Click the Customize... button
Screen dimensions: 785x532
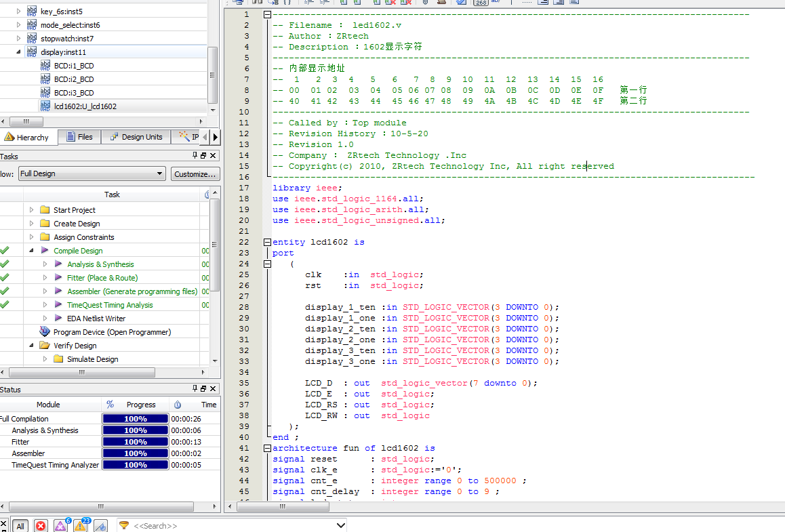click(195, 173)
